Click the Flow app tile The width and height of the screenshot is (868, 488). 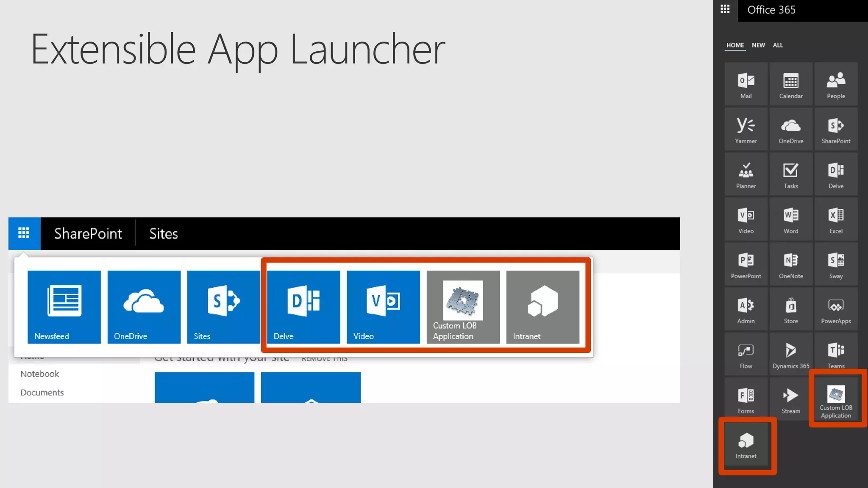pos(746,354)
